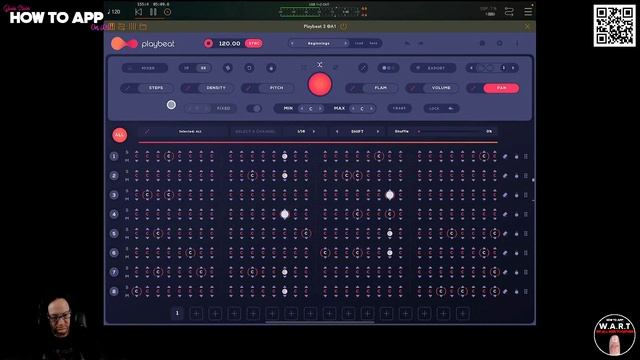Click the red ALL channels button
Image resolution: width=640 pixels, height=360 pixels.
[x=120, y=135]
